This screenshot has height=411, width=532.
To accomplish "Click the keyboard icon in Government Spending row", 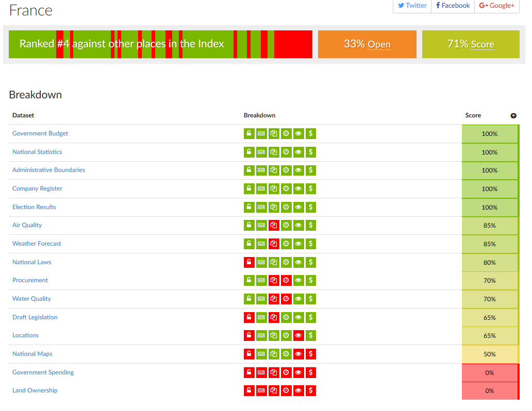I will 261,372.
